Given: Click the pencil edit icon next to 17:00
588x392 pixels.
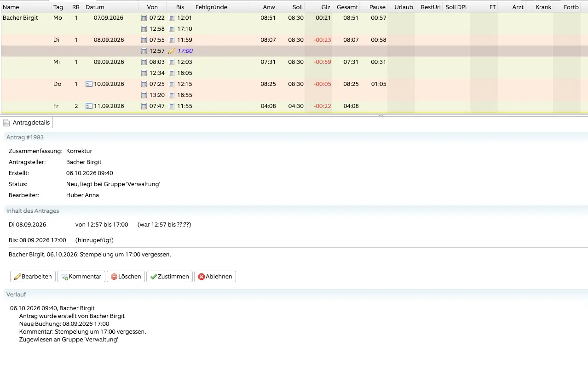Looking at the screenshot, I should [172, 51].
